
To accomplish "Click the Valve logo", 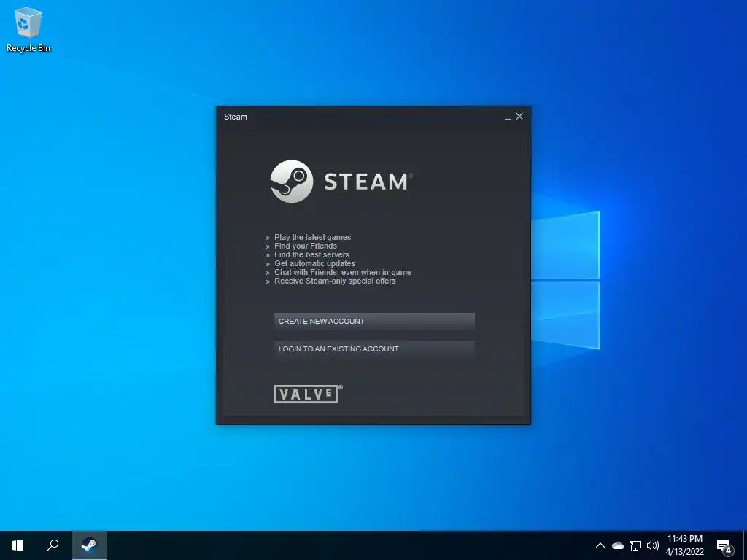I will (x=308, y=394).
